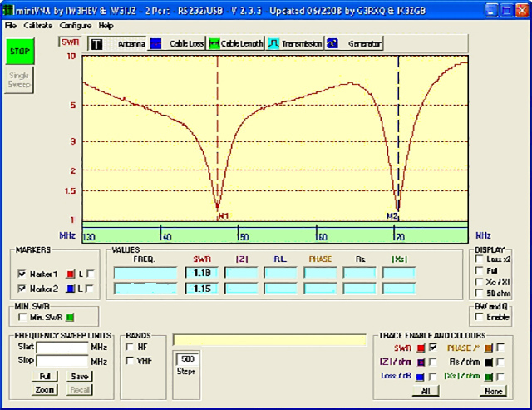
Task: Open the Help menu
Action: pyautogui.click(x=106, y=26)
